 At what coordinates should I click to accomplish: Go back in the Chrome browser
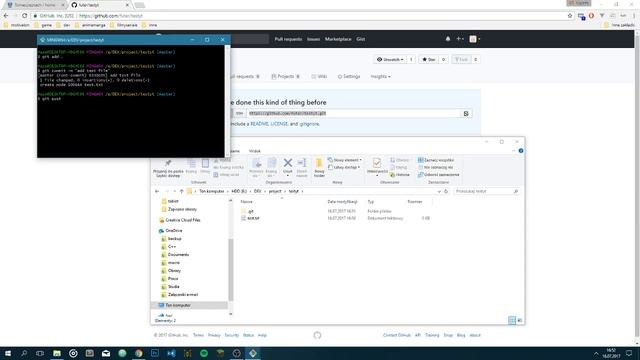click(x=6, y=16)
